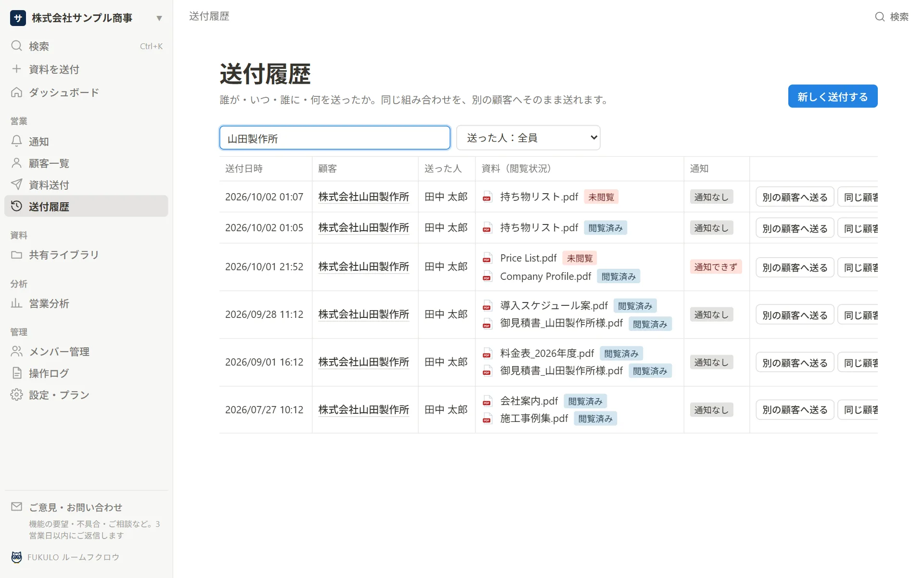Click the PDF icon of Price List.pdf

click(487, 258)
